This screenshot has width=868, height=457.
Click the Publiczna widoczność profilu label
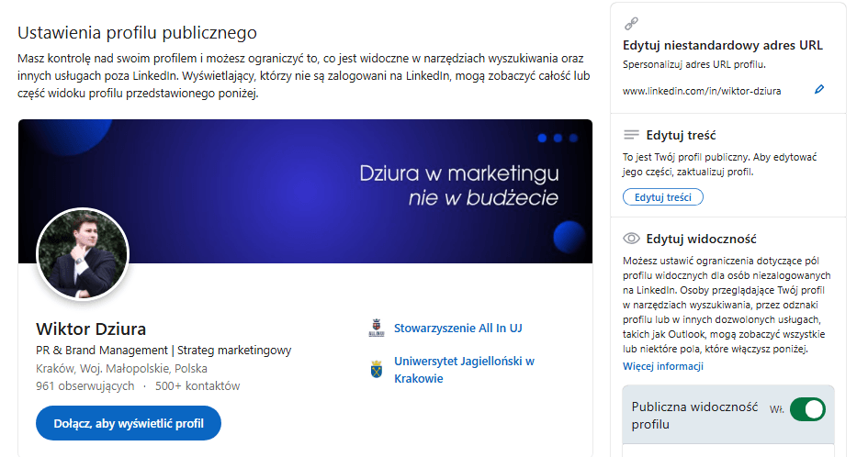(694, 416)
